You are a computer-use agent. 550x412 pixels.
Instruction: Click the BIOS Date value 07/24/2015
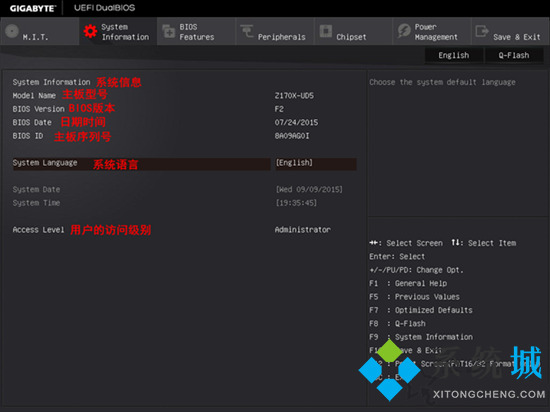296,123
